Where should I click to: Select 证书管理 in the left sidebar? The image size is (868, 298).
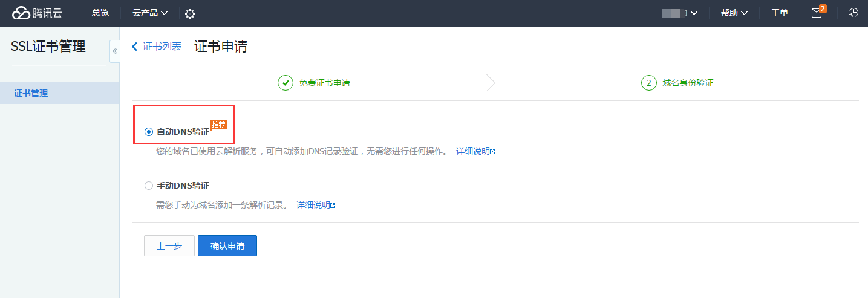coord(31,93)
